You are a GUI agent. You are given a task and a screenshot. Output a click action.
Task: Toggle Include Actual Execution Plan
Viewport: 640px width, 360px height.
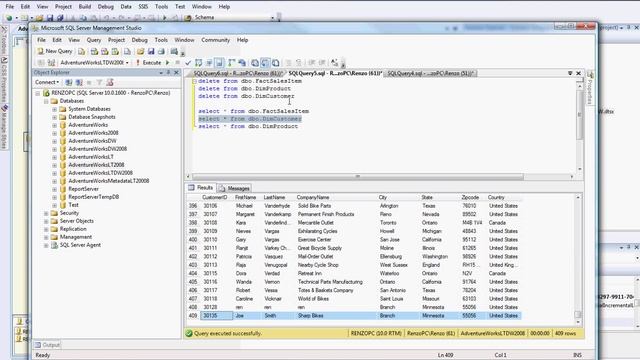pos(231,63)
